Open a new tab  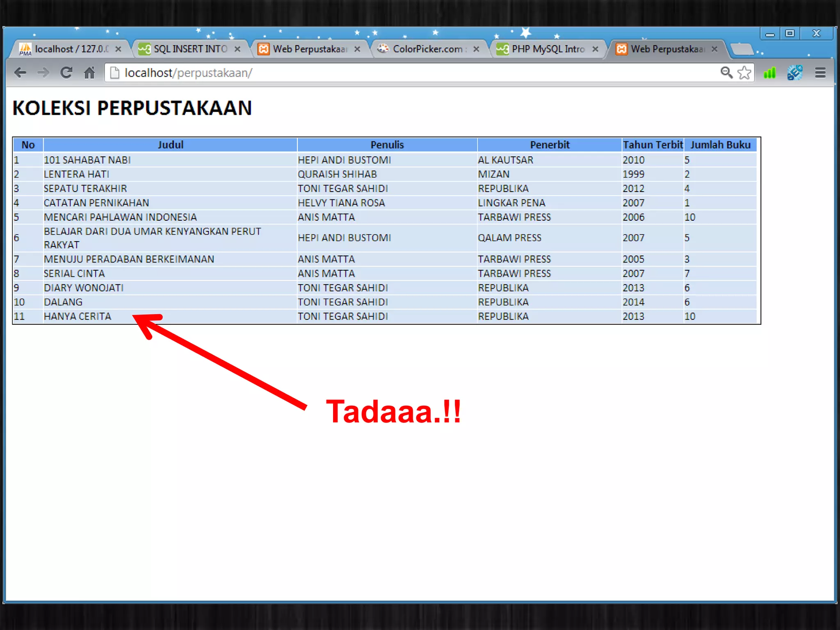click(742, 49)
